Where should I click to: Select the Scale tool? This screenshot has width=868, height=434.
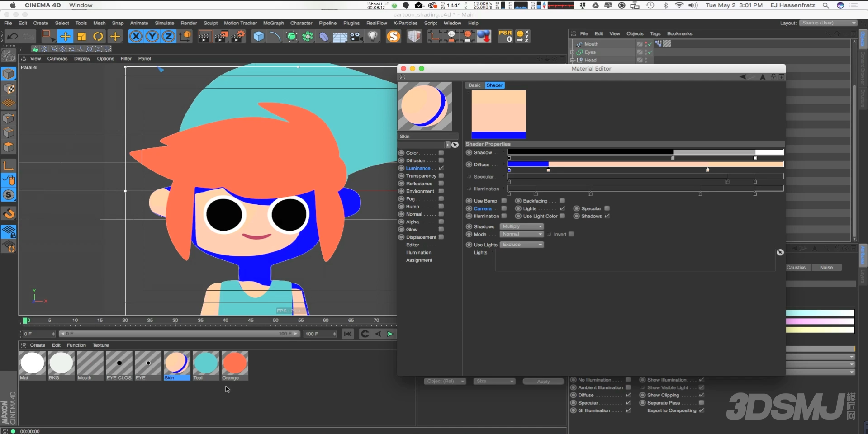coord(82,37)
